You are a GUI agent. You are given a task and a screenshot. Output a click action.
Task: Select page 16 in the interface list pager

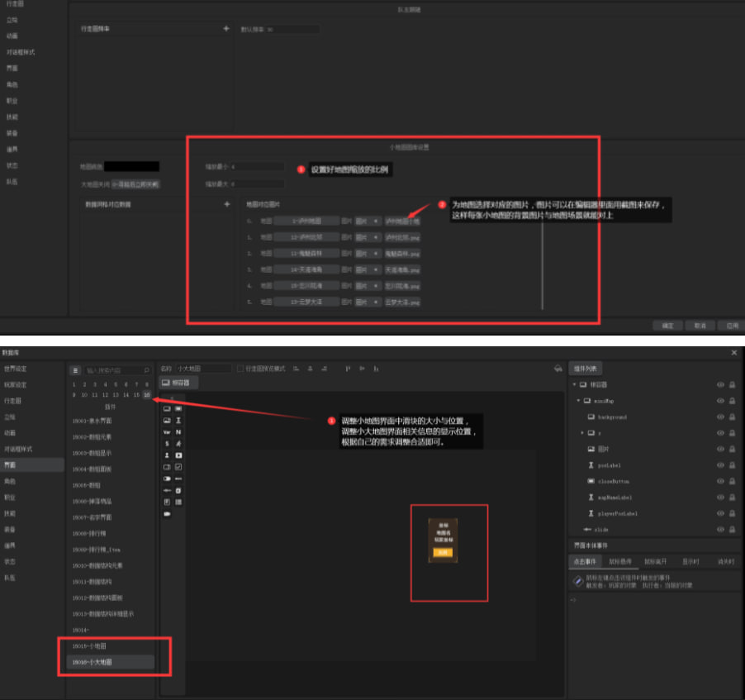click(147, 395)
